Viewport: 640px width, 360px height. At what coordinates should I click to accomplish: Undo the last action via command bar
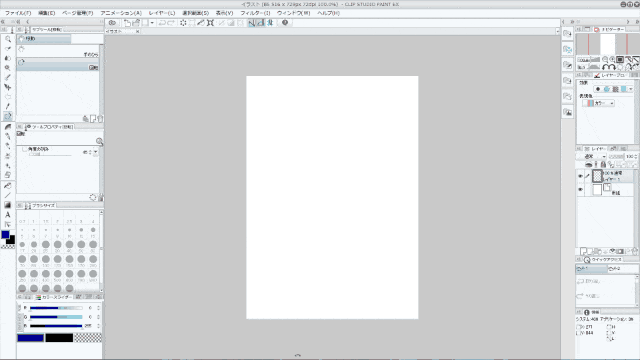pos(162,23)
